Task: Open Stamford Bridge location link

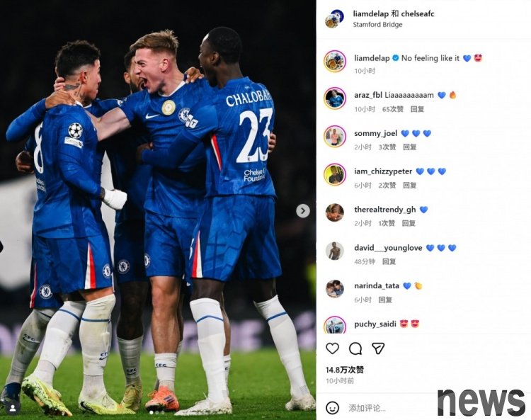Action: (377, 24)
